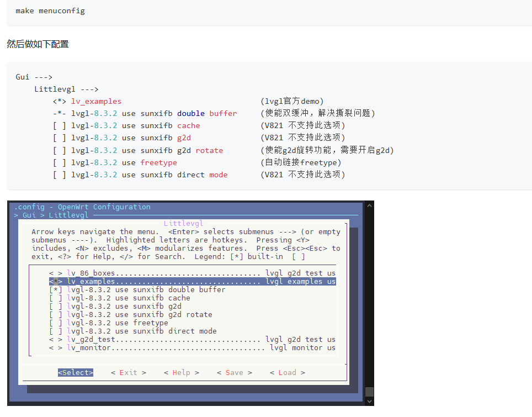This screenshot has height=417, width=532.
Task: Tick the g2d rotate checkbox in the menuconfig terminal
Action: pyautogui.click(x=56, y=315)
